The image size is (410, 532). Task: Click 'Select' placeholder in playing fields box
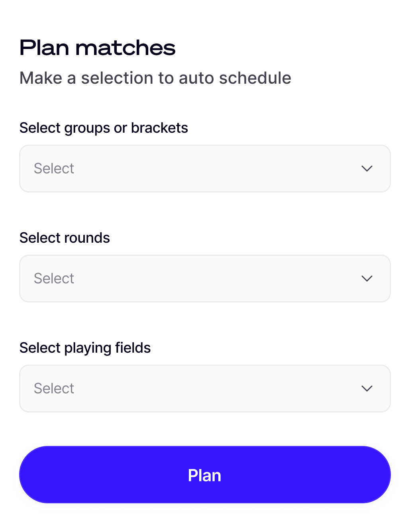coord(54,389)
